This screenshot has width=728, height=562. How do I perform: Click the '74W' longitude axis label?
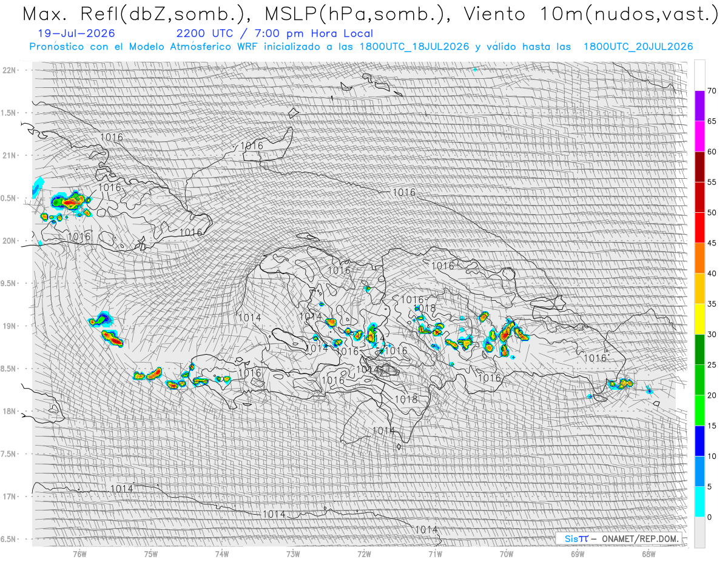pos(221,554)
